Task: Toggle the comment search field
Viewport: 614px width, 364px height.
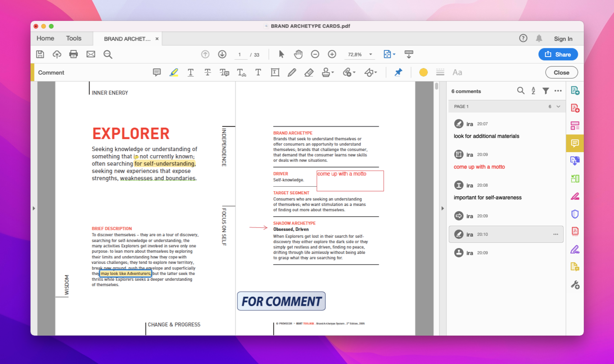Action: (x=521, y=91)
